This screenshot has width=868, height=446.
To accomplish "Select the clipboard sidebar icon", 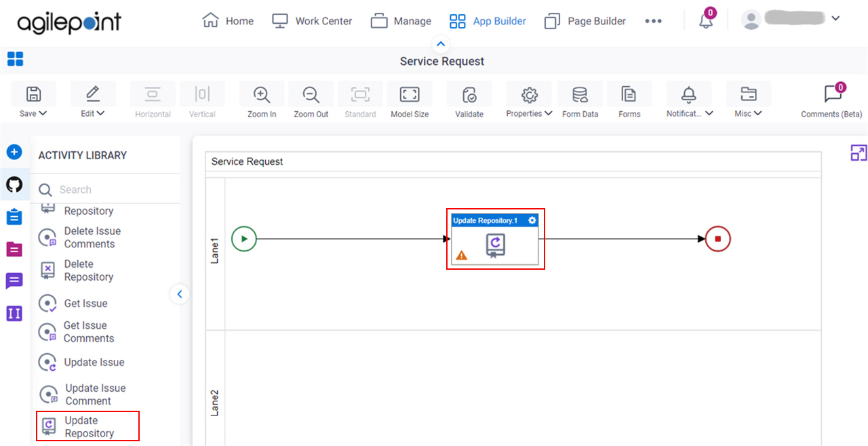I will coord(14,217).
